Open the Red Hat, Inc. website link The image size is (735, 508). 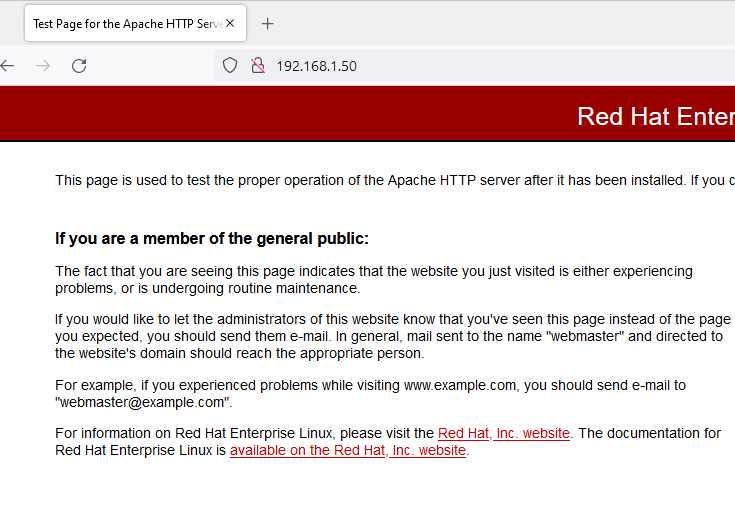point(504,433)
